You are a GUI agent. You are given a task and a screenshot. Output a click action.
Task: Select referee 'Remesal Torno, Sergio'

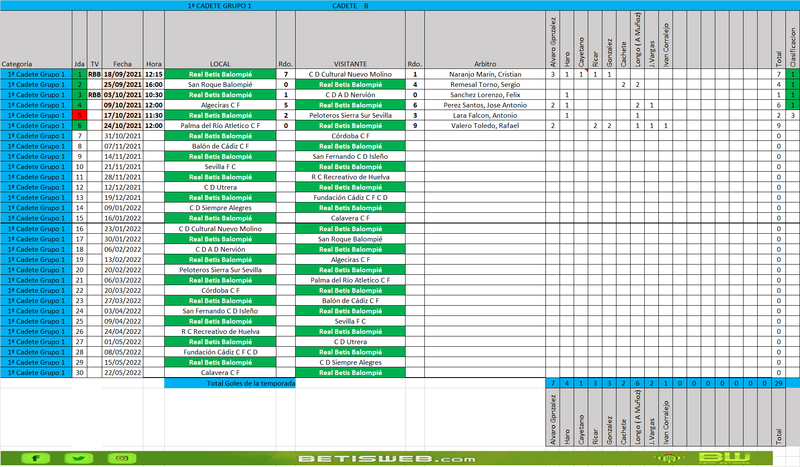click(485, 84)
